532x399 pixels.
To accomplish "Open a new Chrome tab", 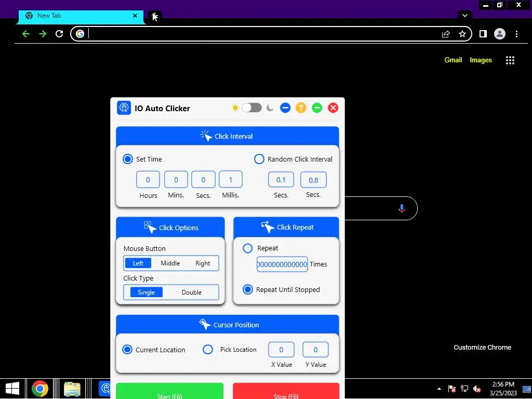I will 155,16.
